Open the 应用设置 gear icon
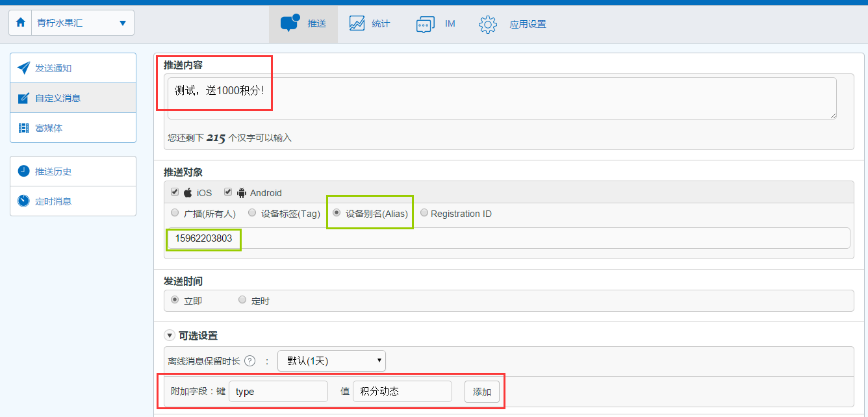This screenshot has width=868, height=417. pyautogui.click(x=488, y=24)
